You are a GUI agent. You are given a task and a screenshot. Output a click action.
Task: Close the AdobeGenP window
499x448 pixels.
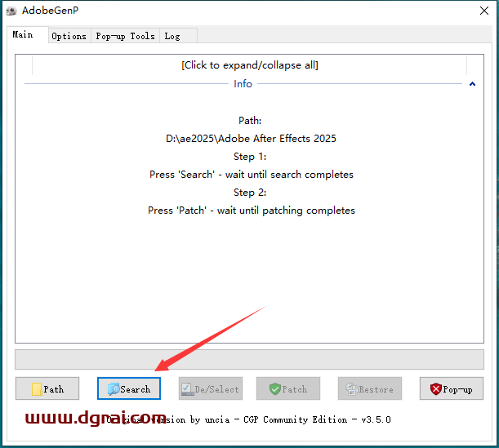tap(484, 11)
